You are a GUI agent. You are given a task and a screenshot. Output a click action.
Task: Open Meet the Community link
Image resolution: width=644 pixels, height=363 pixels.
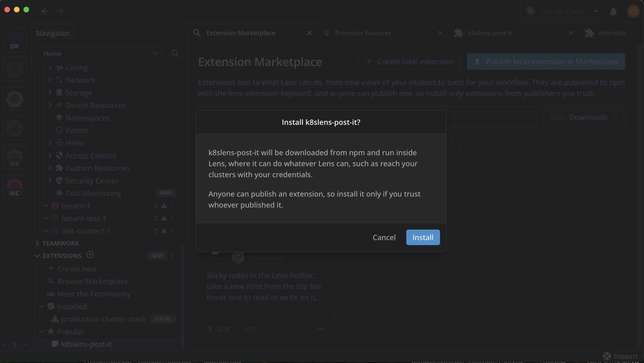(x=94, y=294)
